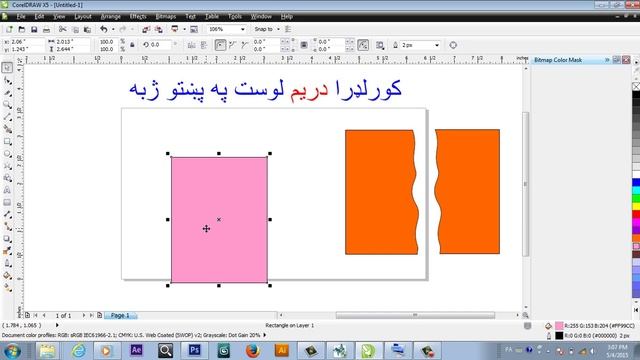Click the Save icon
This screenshot has width=640, height=360.
click(34, 29)
